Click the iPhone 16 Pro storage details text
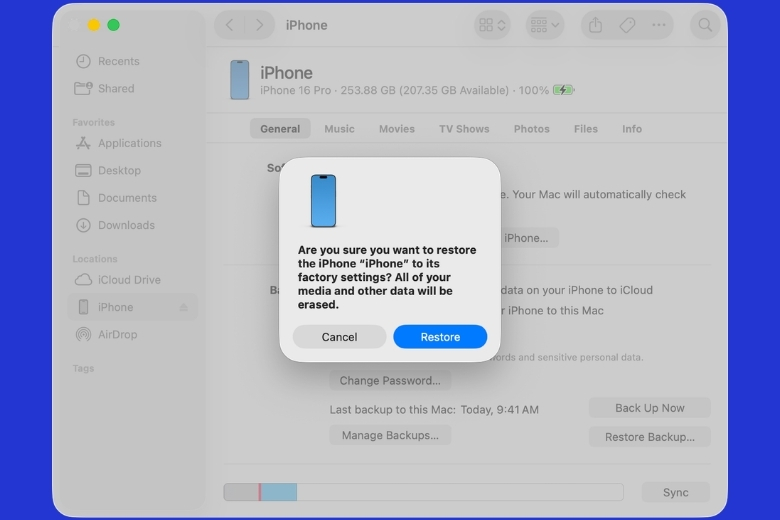Viewport: 780px width, 520px height. [404, 90]
